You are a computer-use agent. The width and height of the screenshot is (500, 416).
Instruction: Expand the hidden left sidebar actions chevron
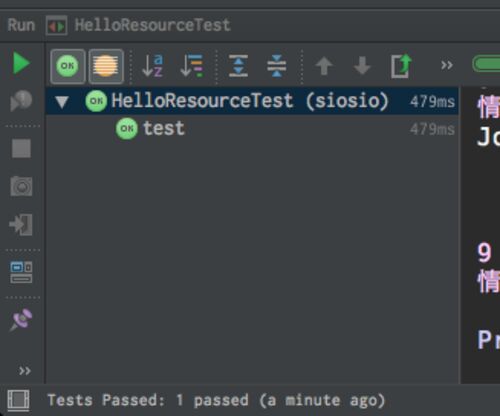click(25, 371)
